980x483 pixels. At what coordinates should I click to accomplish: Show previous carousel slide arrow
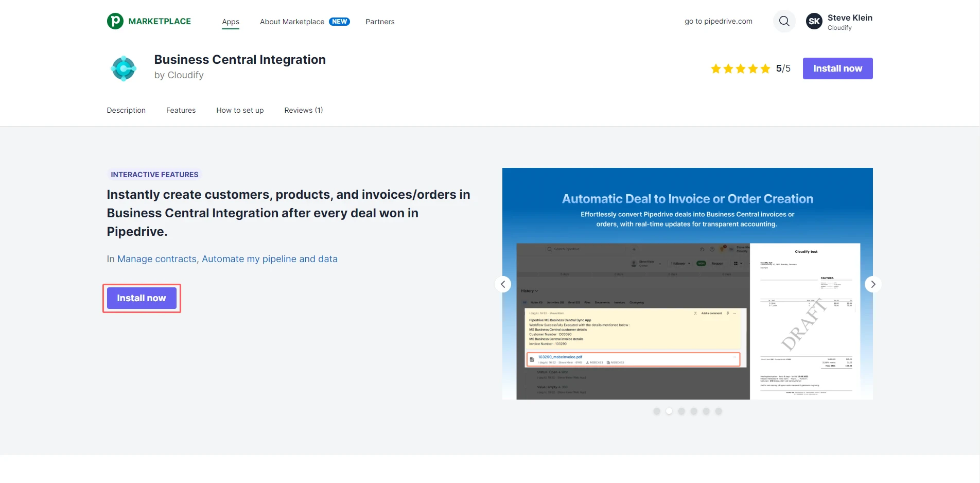click(503, 284)
